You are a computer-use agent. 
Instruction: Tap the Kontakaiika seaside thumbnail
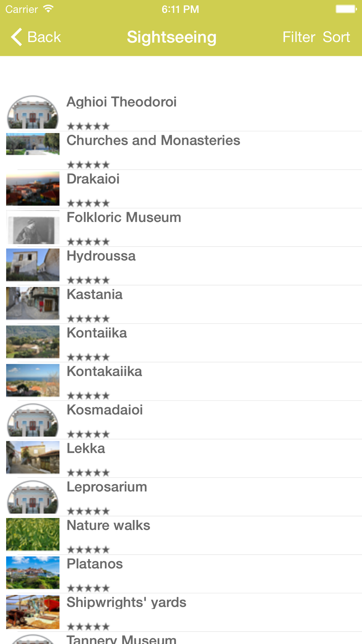pos(33,381)
